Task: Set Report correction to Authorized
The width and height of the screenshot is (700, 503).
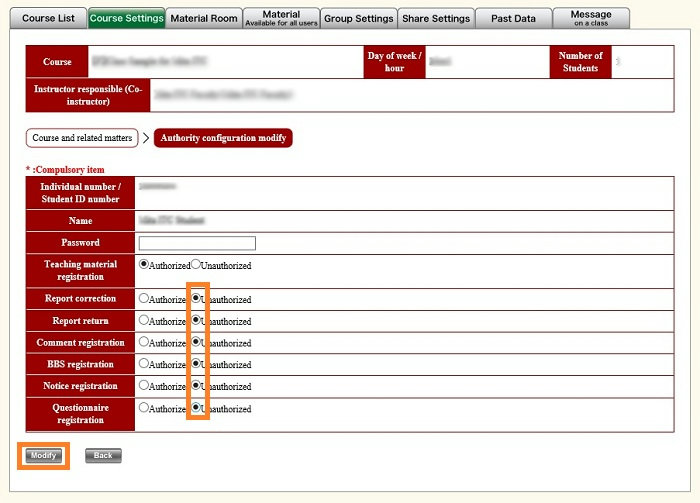Action: click(144, 299)
